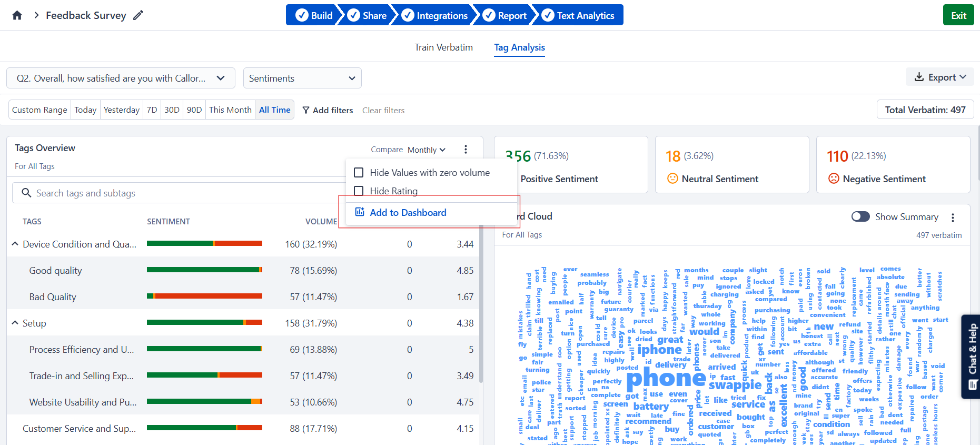
Task: Check Hide Values with zero volume
Action: click(x=359, y=173)
